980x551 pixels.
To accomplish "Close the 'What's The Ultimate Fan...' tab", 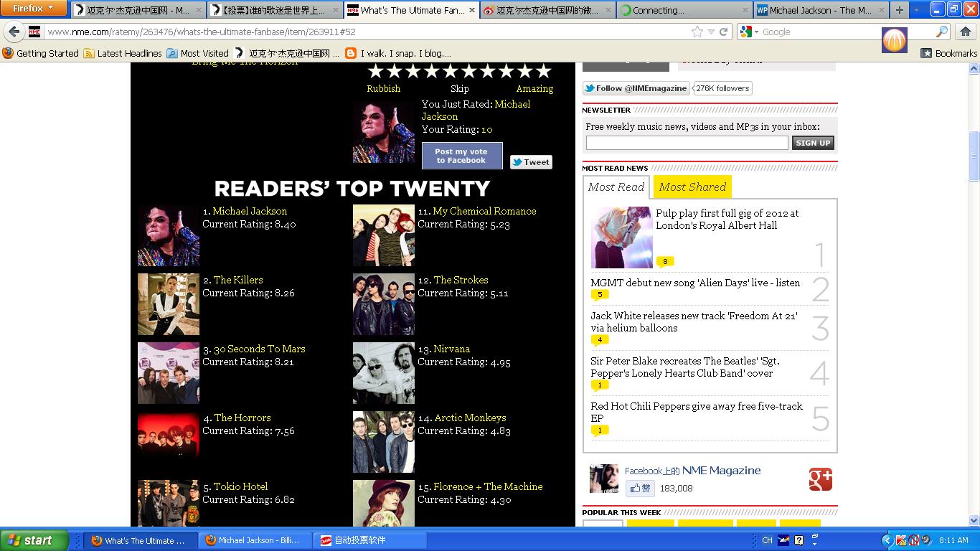I will click(471, 10).
